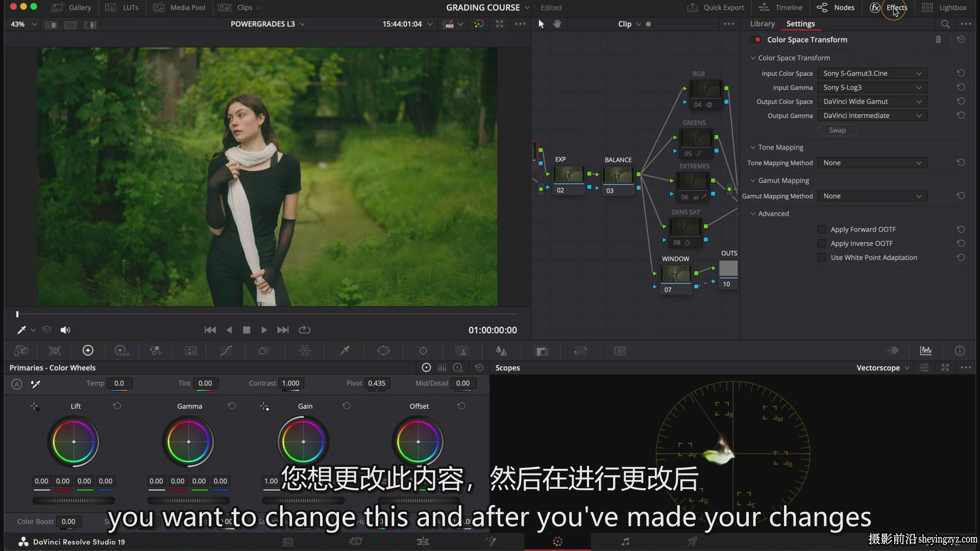The width and height of the screenshot is (980, 551).
Task: Reset the Input Color Space setting
Action: (x=961, y=73)
